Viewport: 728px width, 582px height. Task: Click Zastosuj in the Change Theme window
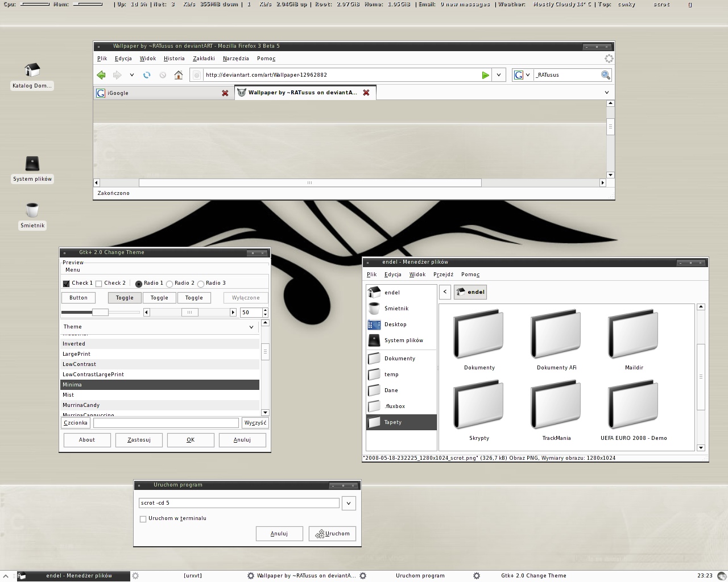tap(139, 440)
